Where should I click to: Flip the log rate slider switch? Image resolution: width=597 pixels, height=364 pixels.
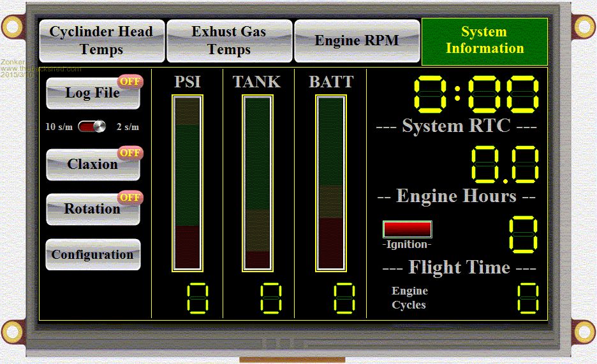click(92, 126)
